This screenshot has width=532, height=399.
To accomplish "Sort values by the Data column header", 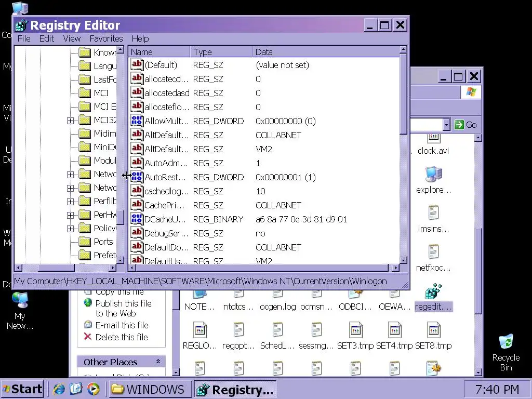I will [x=326, y=52].
